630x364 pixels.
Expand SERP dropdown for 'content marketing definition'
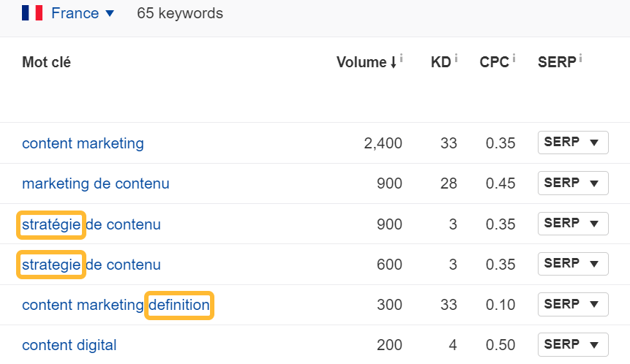click(x=573, y=304)
